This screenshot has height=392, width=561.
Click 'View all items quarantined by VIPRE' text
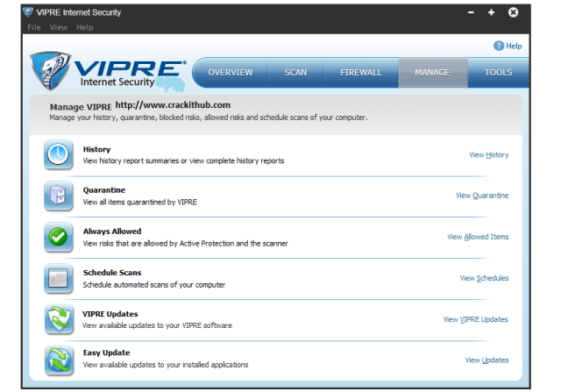140,202
